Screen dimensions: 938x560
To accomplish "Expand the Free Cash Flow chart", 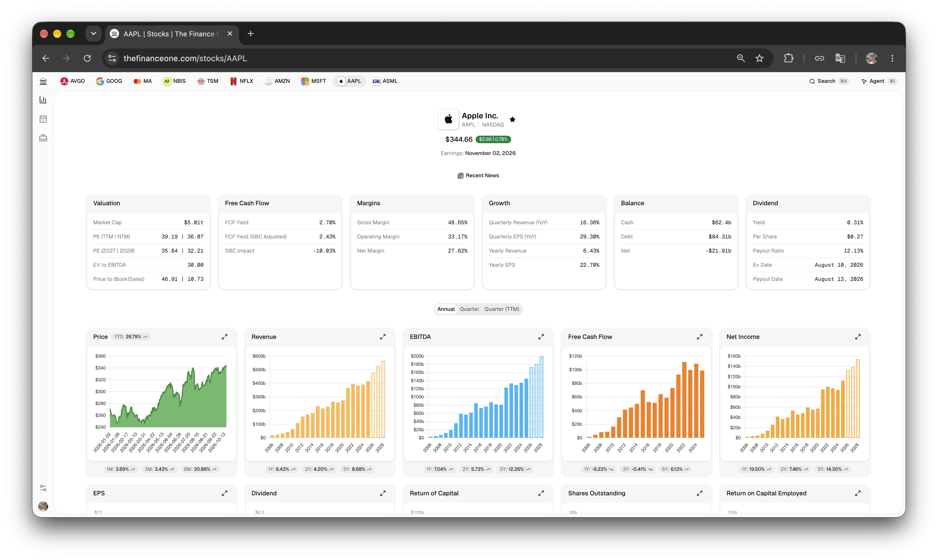I will pos(699,337).
